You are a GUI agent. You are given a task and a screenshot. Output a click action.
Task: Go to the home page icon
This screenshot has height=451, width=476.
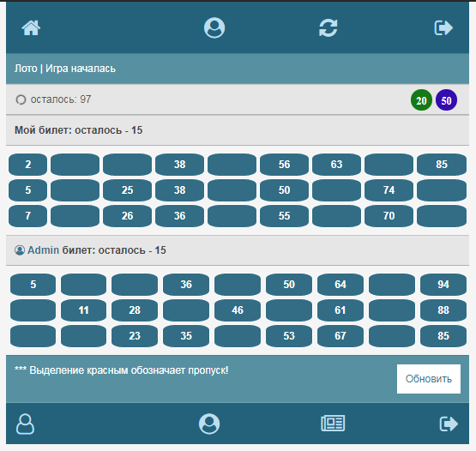pyautogui.click(x=31, y=28)
